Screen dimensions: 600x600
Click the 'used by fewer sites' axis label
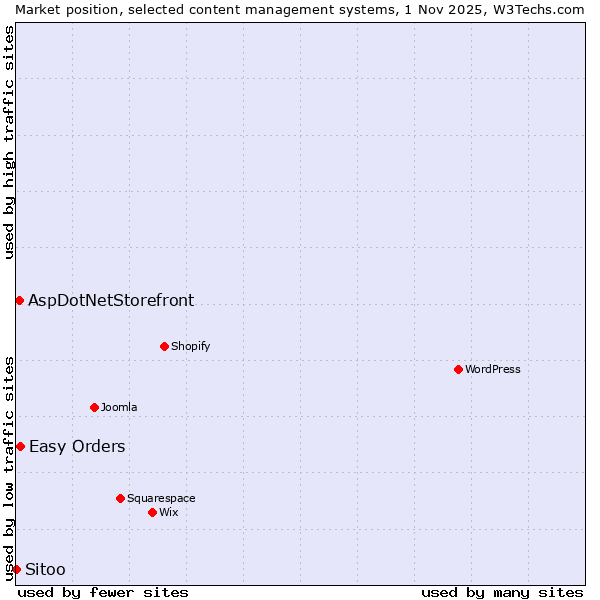tap(103, 592)
